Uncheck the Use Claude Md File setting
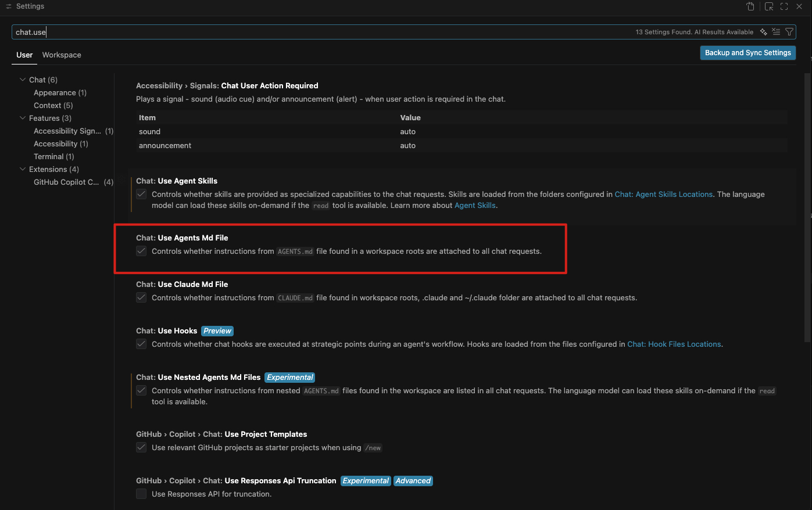812x510 pixels. tap(141, 297)
